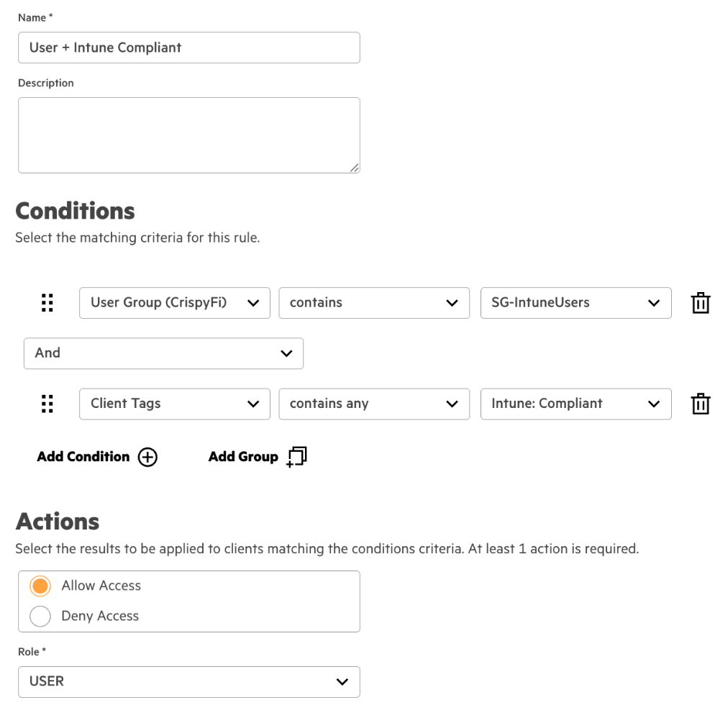Image resolution: width=728 pixels, height=718 pixels.
Task: Delete the User Group condition row
Action: pyautogui.click(x=700, y=303)
